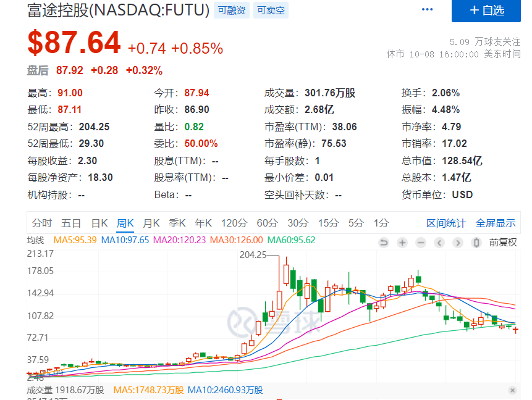This screenshot has width=532, height=400.
Task: Click the $87.64 current price
Action: click(x=74, y=43)
